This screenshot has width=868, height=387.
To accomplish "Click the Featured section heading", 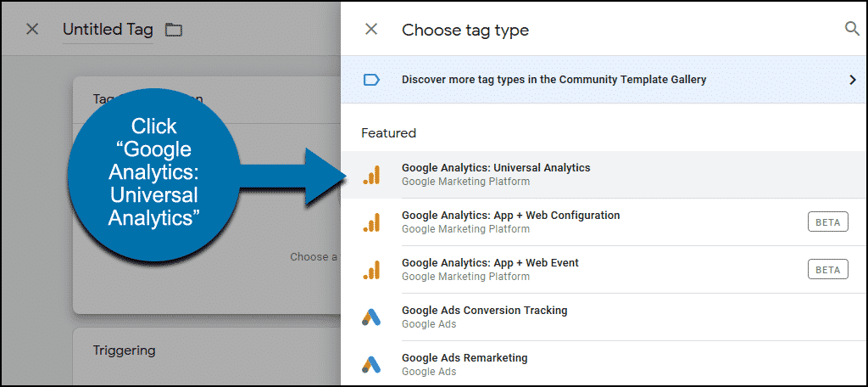I will pyautogui.click(x=388, y=133).
